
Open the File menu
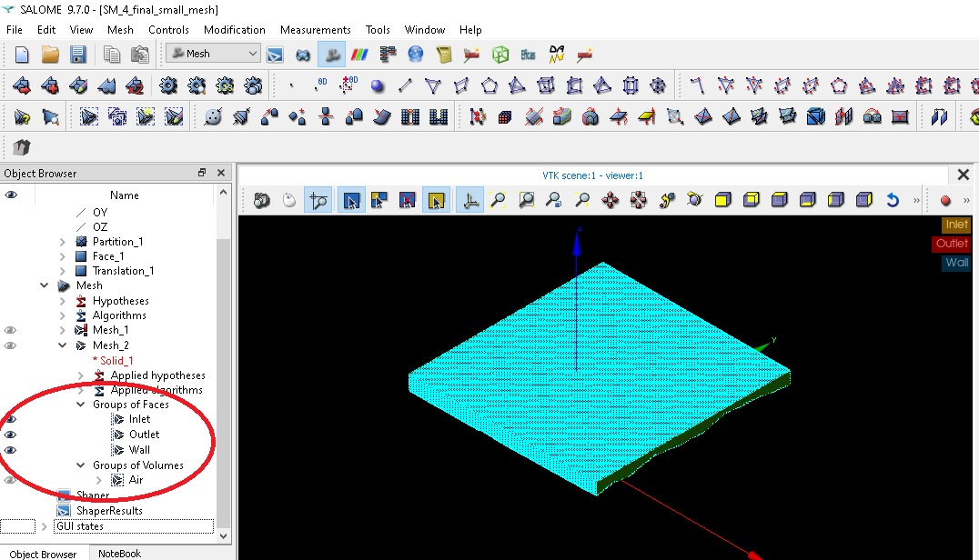(x=15, y=29)
